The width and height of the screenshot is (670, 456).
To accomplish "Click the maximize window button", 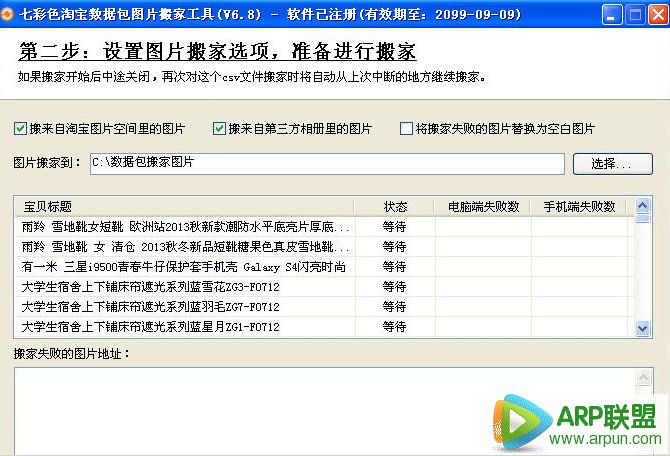I will coord(635,15).
